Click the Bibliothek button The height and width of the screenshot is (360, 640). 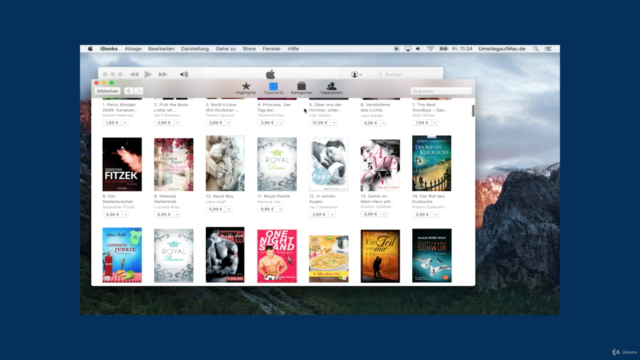tap(107, 91)
